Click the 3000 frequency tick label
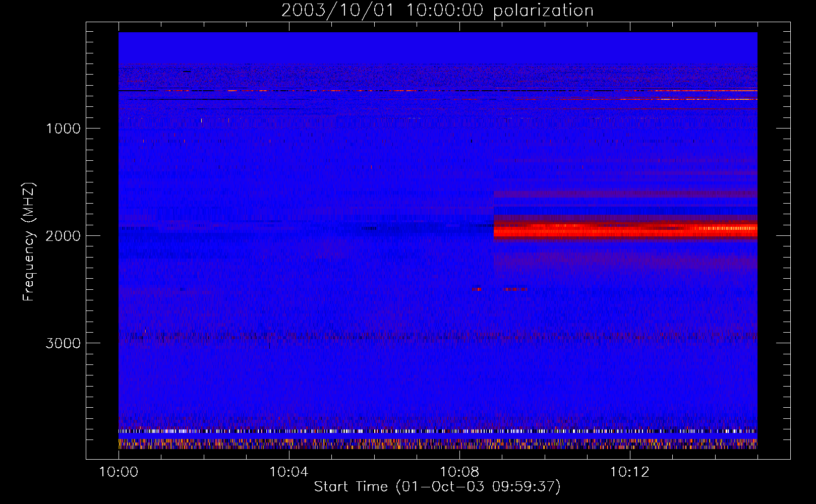Viewport: 816px width, 504px height. [63, 343]
